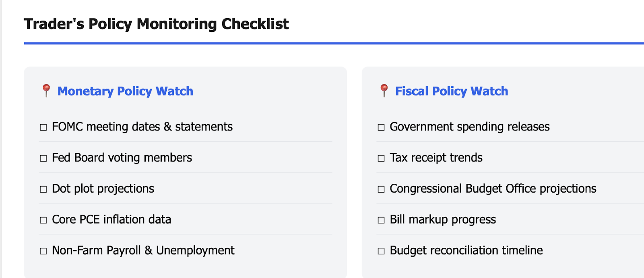The image size is (644, 278).
Task: Click the pin icon beside Fiscal Policy Watch
Action: click(x=384, y=91)
